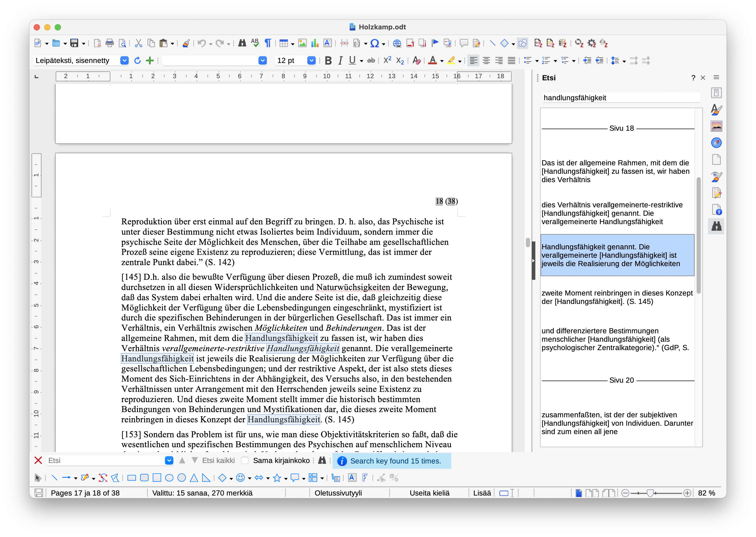
Task: Toggle formatting marks pilcrow icon
Action: coord(268,43)
